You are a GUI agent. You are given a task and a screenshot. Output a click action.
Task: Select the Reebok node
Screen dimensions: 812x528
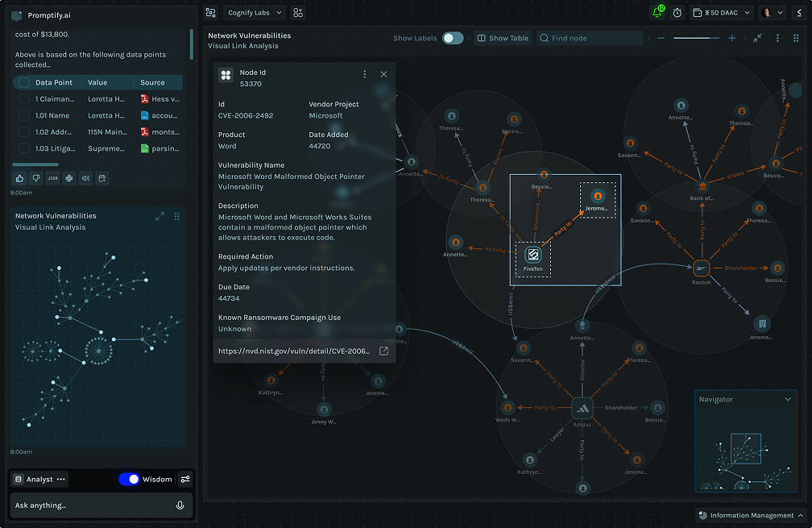701,268
